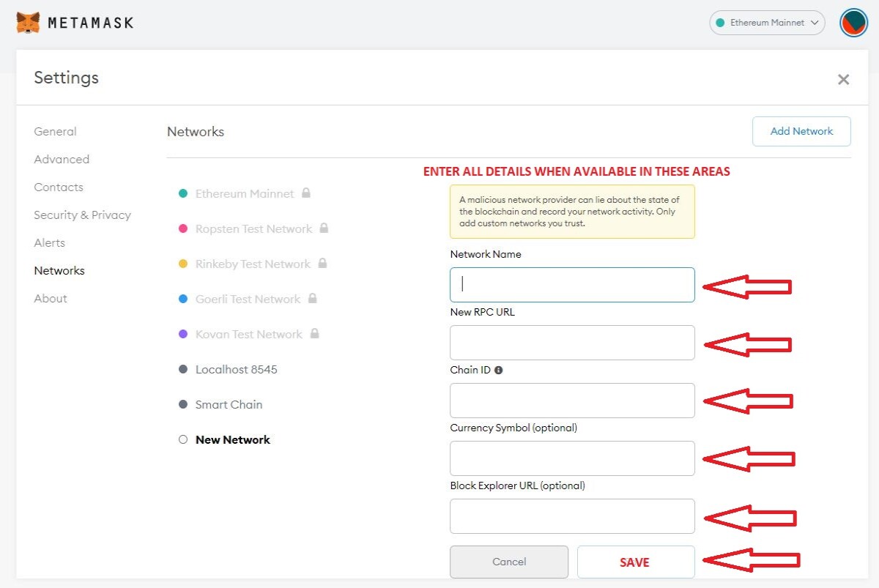
Task: Open Security & Privacy settings
Action: 82,215
